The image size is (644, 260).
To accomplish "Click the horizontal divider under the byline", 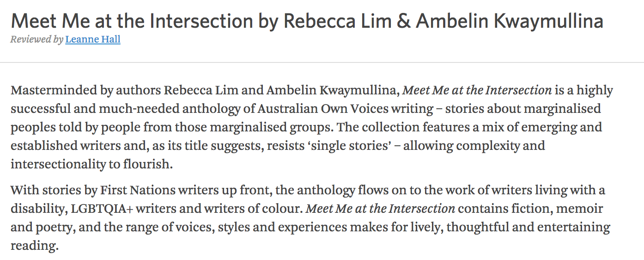I will (322, 62).
